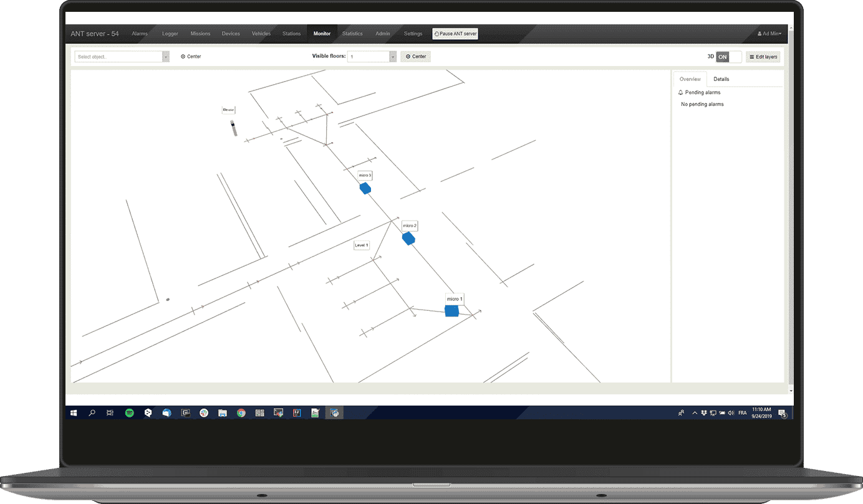
Task: Switch to the Overview tab
Action: tap(690, 79)
